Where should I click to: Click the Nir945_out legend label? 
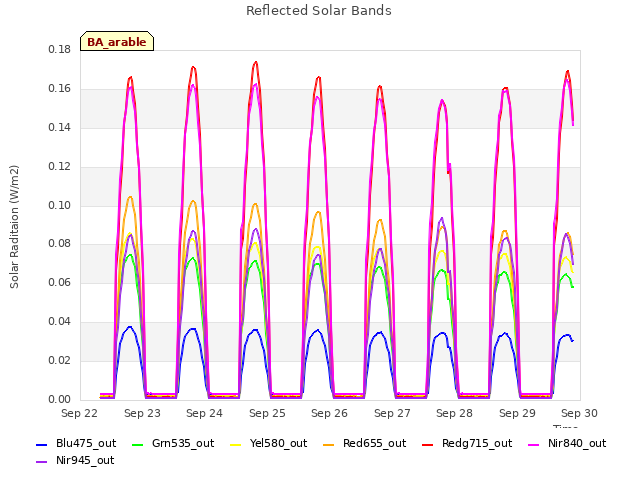pyautogui.click(x=85, y=460)
